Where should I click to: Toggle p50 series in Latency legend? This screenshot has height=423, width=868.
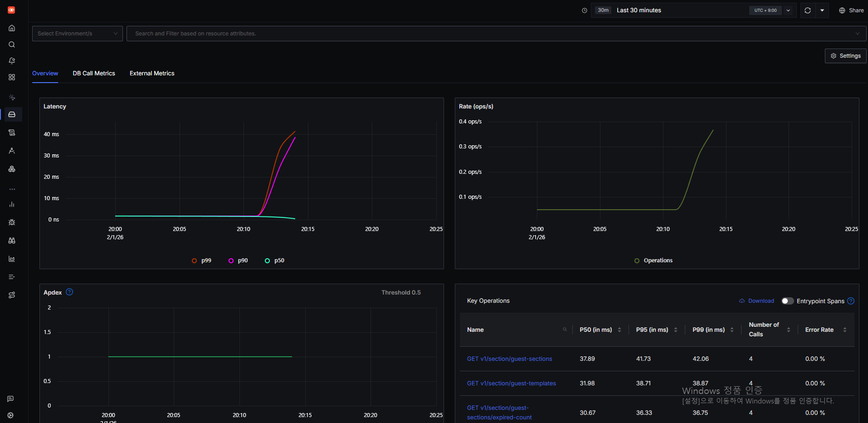[274, 261]
